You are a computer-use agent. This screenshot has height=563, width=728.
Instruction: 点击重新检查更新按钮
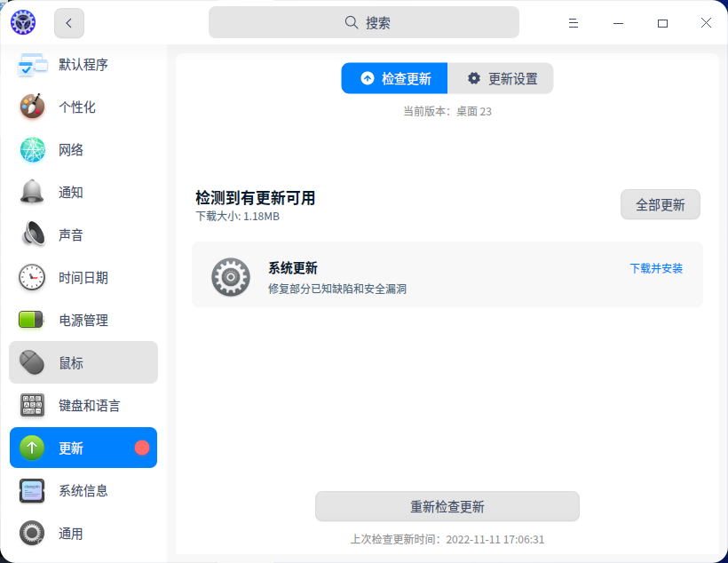[447, 506]
